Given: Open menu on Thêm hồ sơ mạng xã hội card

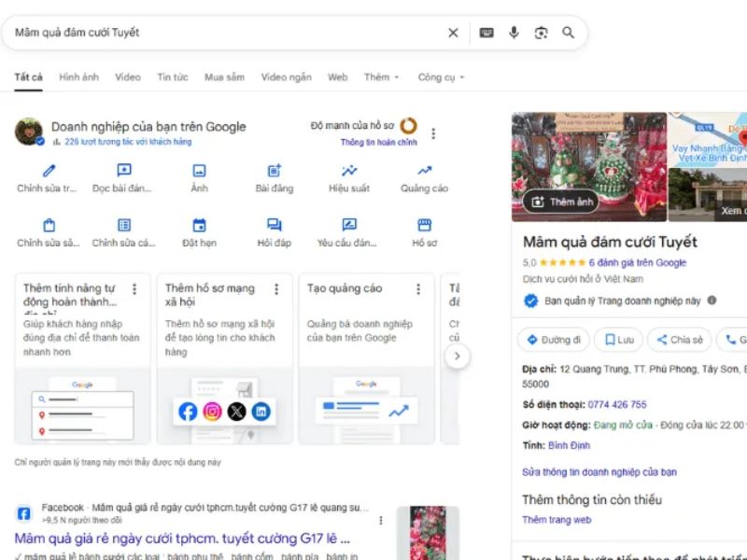Looking at the screenshot, I should tap(276, 289).
